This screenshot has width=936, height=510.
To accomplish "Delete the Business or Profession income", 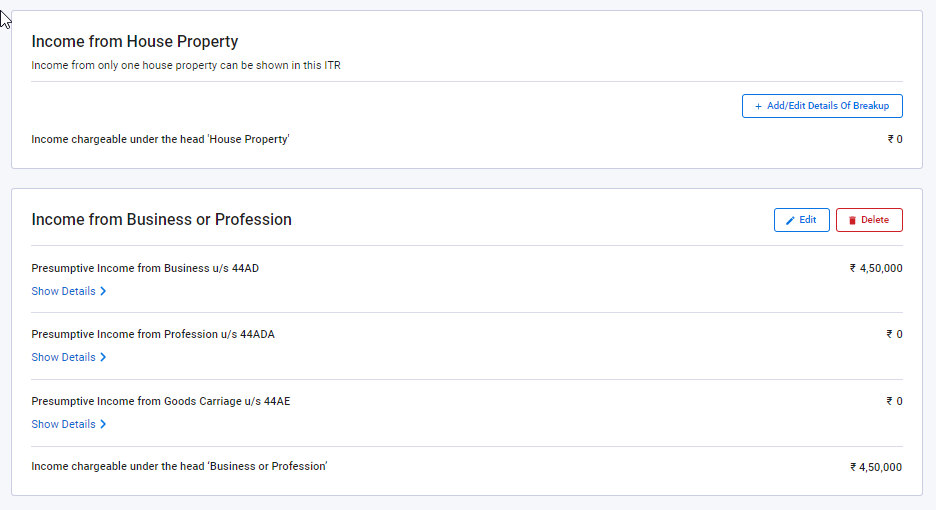I will click(869, 220).
